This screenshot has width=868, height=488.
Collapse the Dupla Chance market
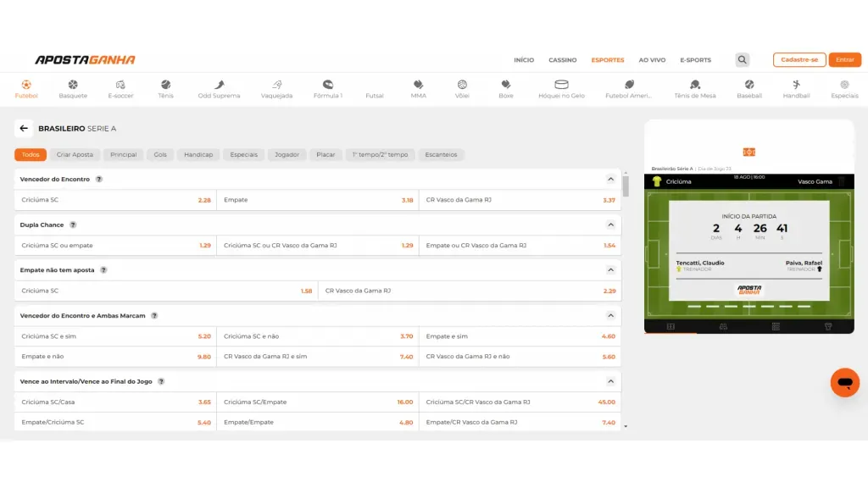pos(610,225)
